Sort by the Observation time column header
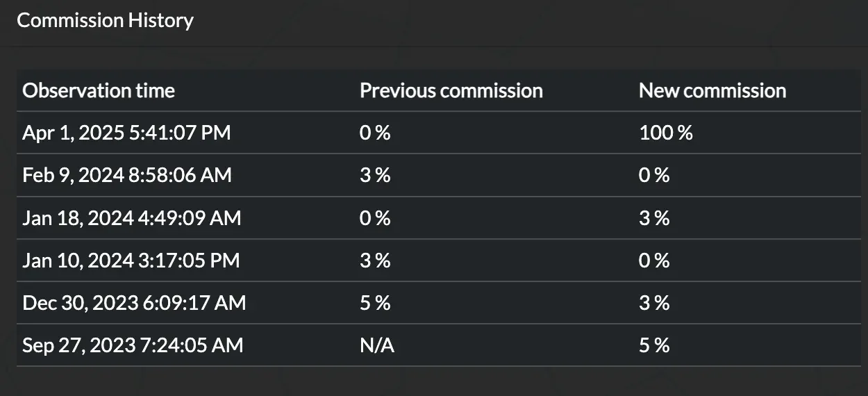Viewport: 868px width, 396px height. click(x=99, y=90)
